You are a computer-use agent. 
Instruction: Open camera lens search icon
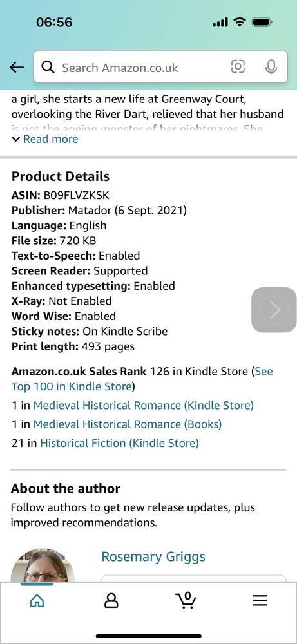click(x=238, y=66)
